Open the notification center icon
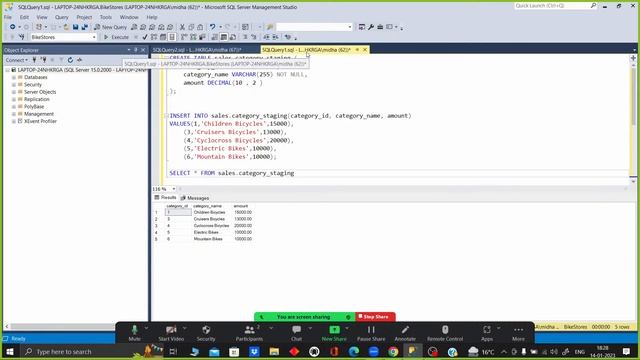The width and height of the screenshot is (640, 360). [627, 351]
